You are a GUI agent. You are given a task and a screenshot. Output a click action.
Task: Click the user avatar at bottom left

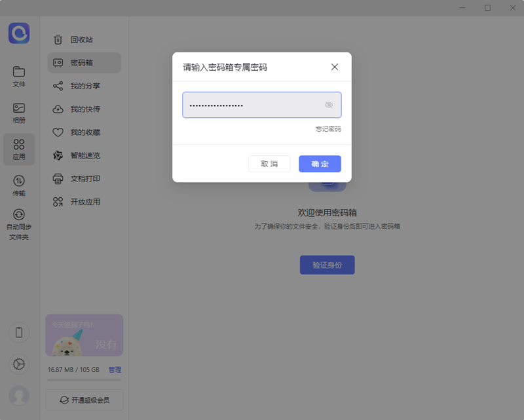19,396
